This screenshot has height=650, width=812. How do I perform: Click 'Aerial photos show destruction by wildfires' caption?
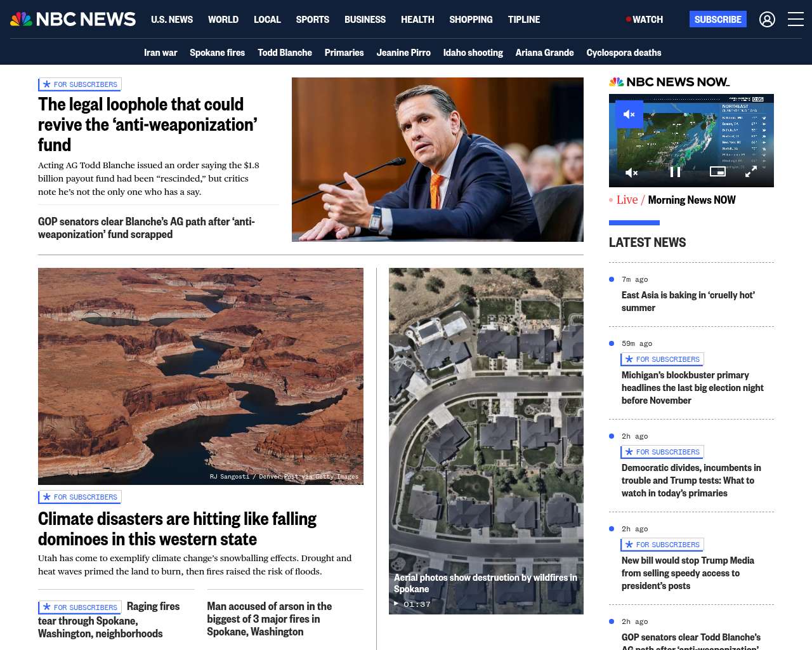(485, 583)
